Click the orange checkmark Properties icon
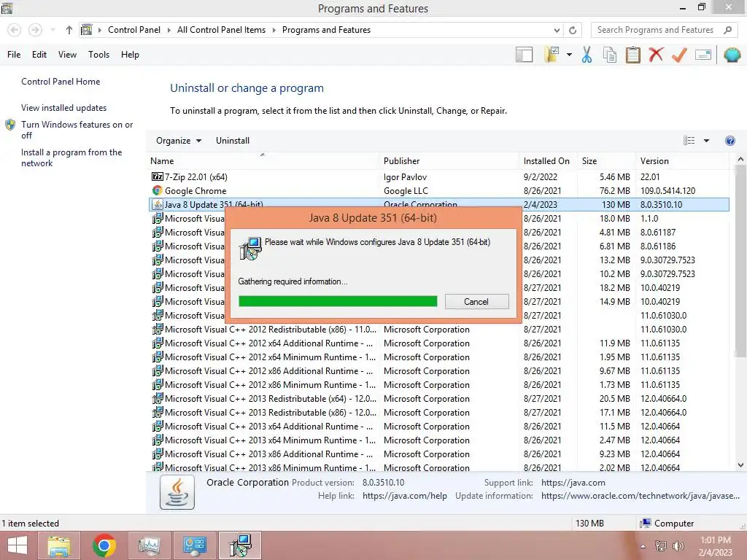The height and width of the screenshot is (560, 747). pyautogui.click(x=679, y=55)
